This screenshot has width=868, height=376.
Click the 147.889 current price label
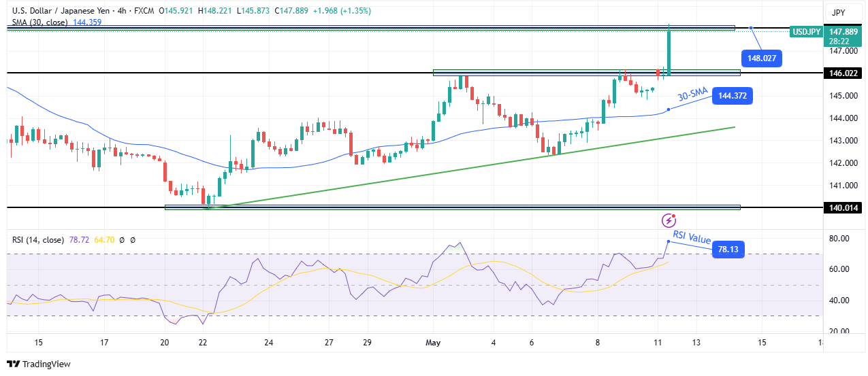coord(843,31)
